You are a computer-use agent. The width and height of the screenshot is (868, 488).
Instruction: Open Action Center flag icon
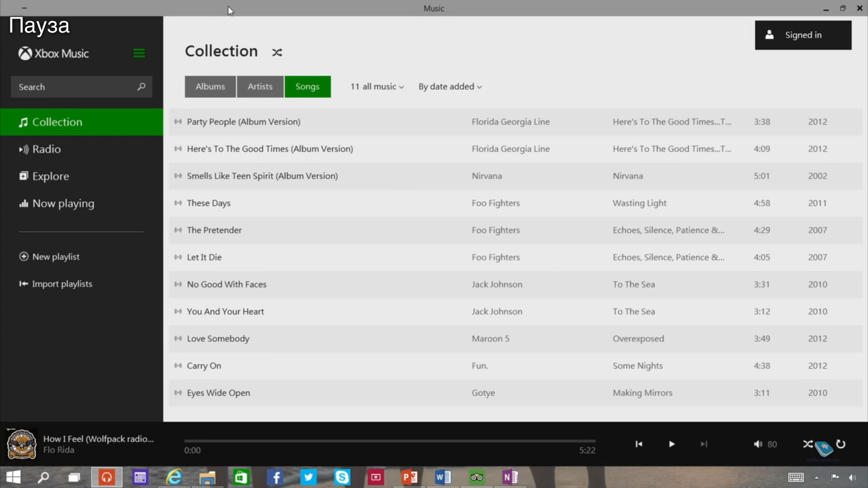click(835, 478)
